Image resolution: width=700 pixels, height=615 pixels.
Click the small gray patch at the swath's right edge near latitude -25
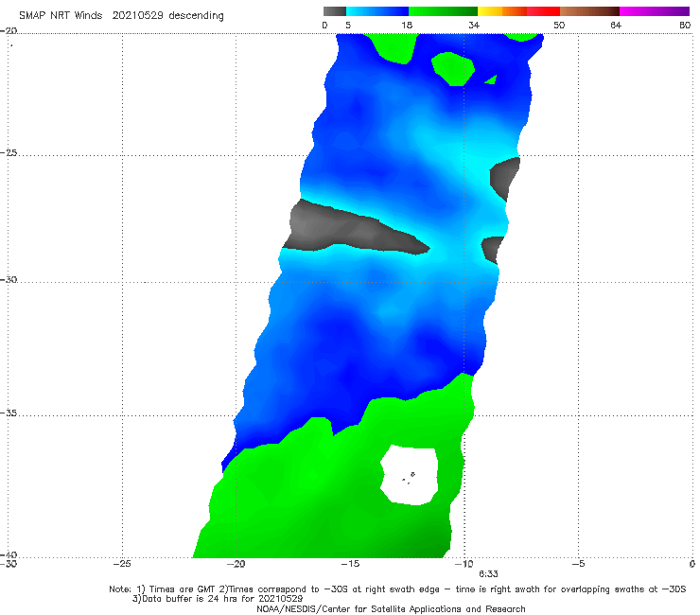[x=504, y=179]
